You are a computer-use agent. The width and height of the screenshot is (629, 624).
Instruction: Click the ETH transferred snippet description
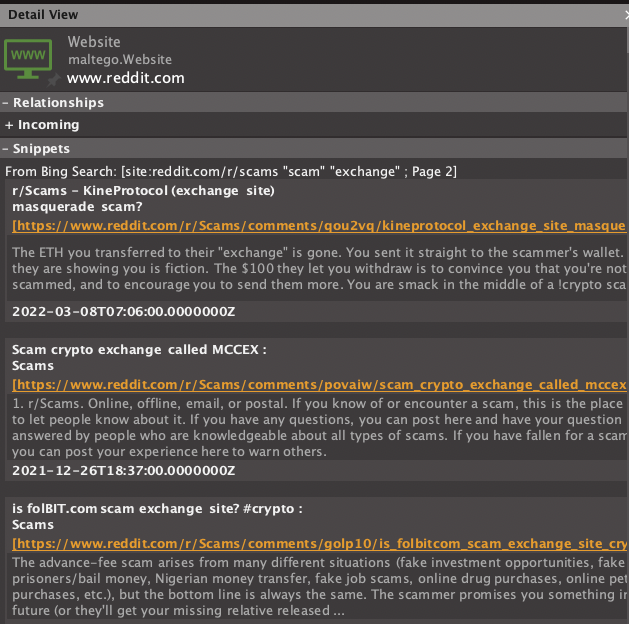coord(319,268)
